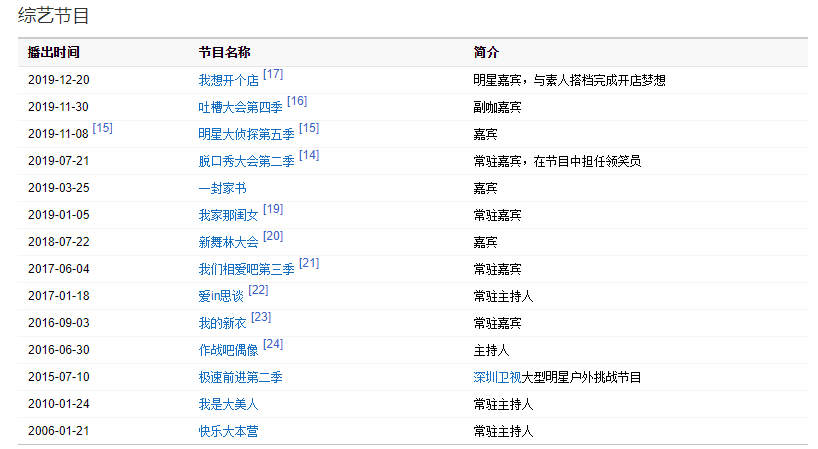The height and width of the screenshot is (449, 818).
Task: Click the 极速前进第二季 link
Action: coord(240,378)
